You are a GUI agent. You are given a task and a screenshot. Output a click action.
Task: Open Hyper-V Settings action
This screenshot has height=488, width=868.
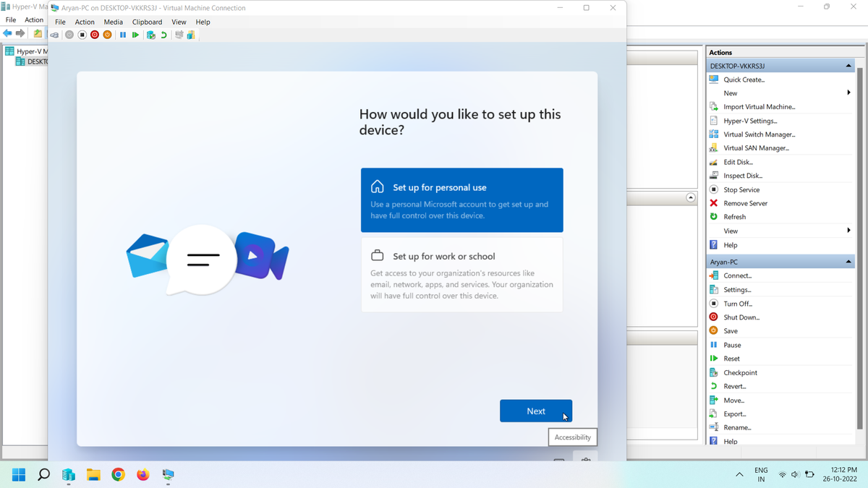coord(750,121)
